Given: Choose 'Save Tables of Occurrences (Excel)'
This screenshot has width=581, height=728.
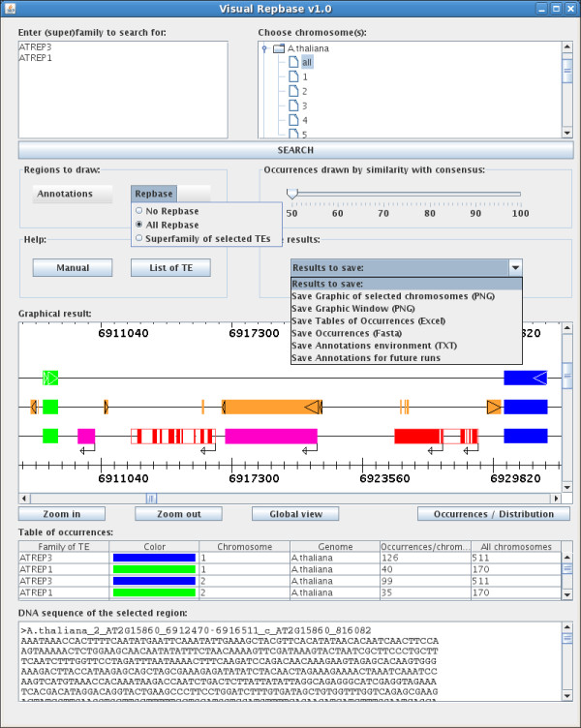Looking at the screenshot, I should tap(368, 320).
